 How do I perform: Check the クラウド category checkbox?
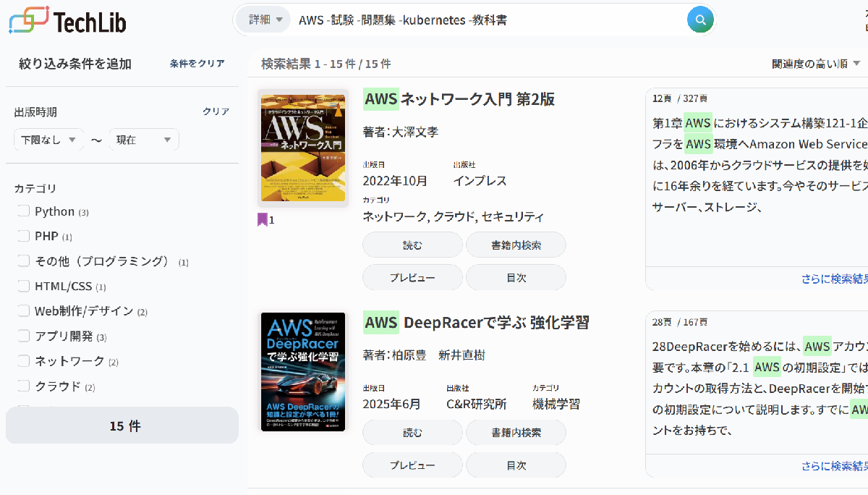pyautogui.click(x=24, y=386)
